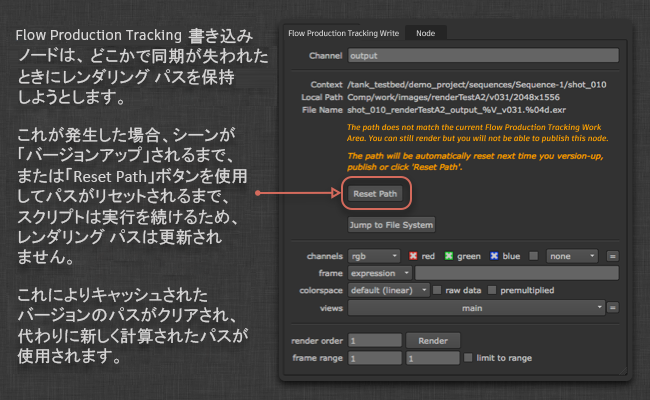Click the Reset Path button
This screenshot has width=650, height=400.
tap(375, 194)
